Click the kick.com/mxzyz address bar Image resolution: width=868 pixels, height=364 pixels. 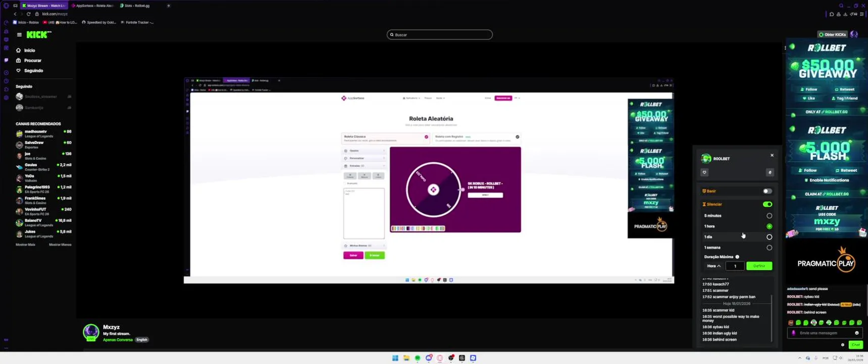[x=55, y=14]
